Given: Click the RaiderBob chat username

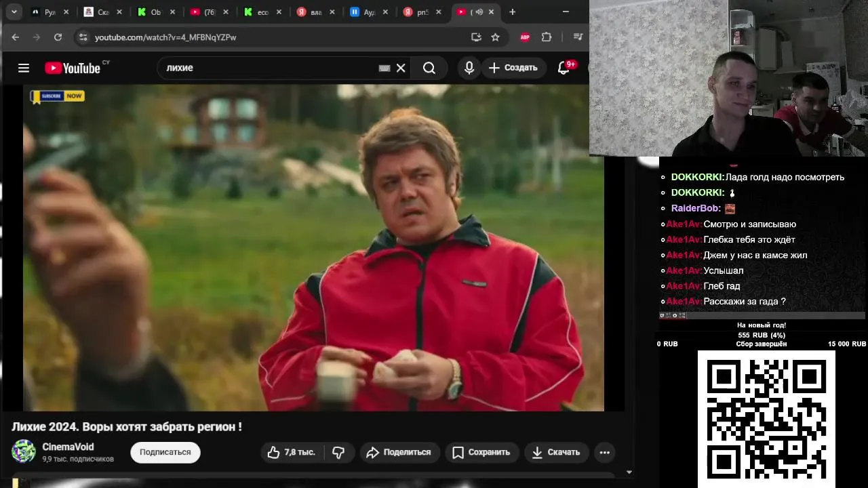Looking at the screenshot, I should point(696,209).
